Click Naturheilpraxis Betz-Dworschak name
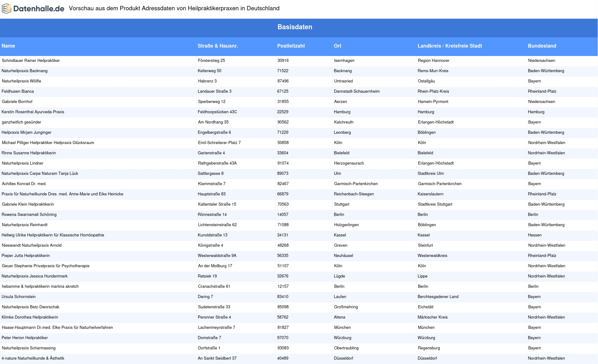 31,307
